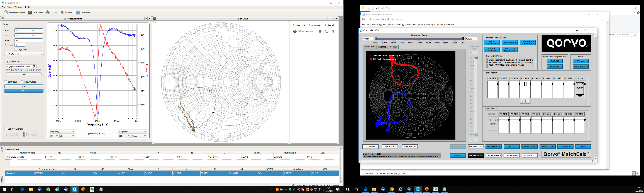Viewport: 644px width, 193px height.
Task: Open left axis Frequency dropdown under plot
Action: coord(62,132)
